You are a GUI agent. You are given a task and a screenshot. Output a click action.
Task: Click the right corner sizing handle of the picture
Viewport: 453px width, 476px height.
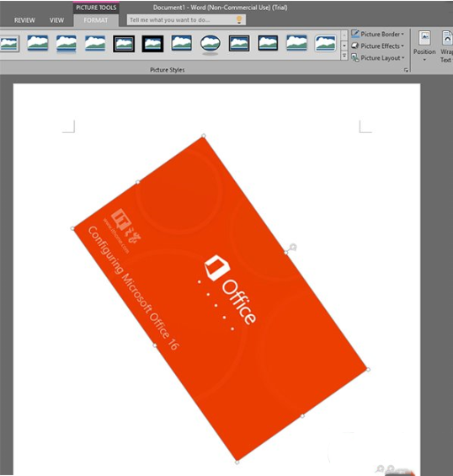pos(368,370)
